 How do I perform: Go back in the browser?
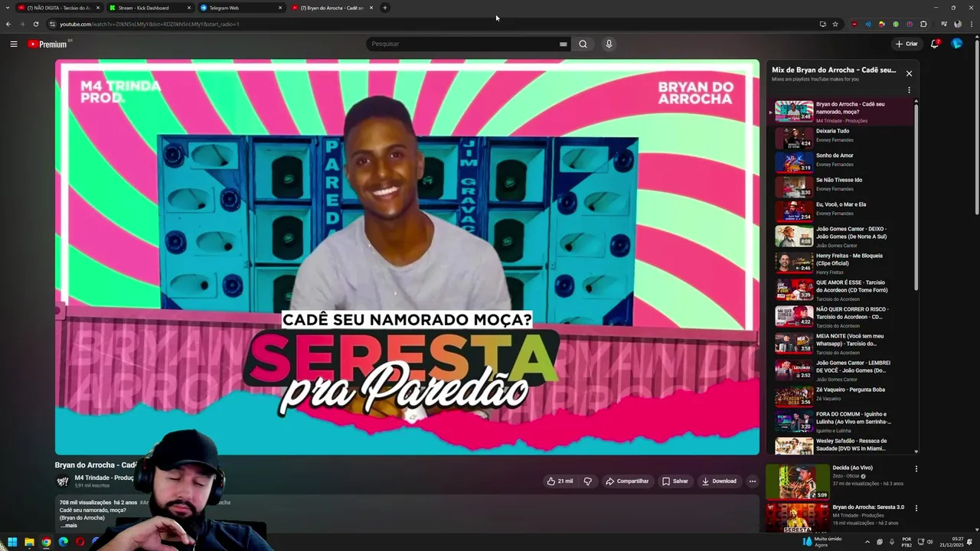pyautogui.click(x=8, y=24)
